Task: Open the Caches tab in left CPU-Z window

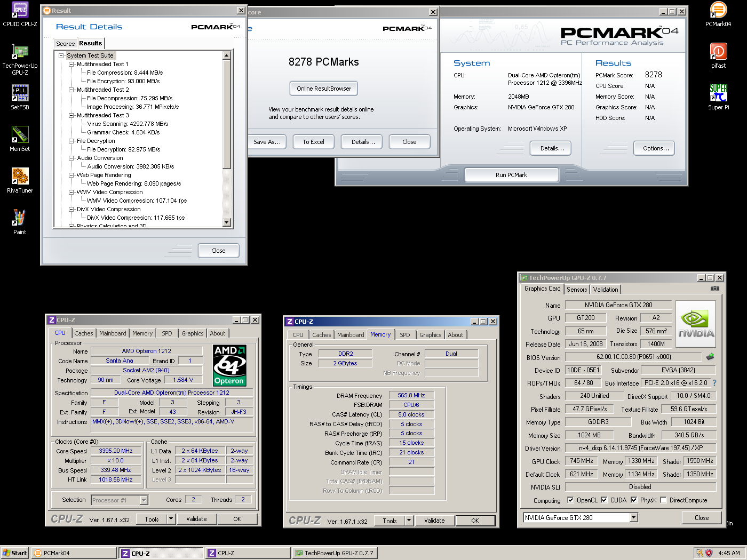Action: pyautogui.click(x=84, y=333)
